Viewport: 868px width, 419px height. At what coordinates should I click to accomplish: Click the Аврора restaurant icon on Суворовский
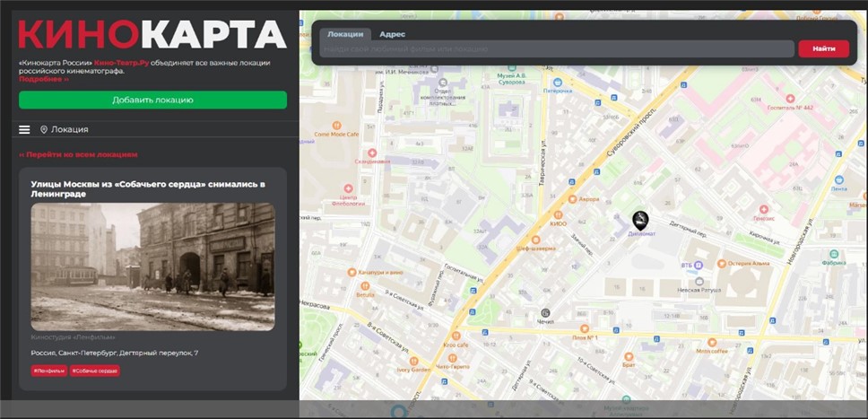(572, 198)
